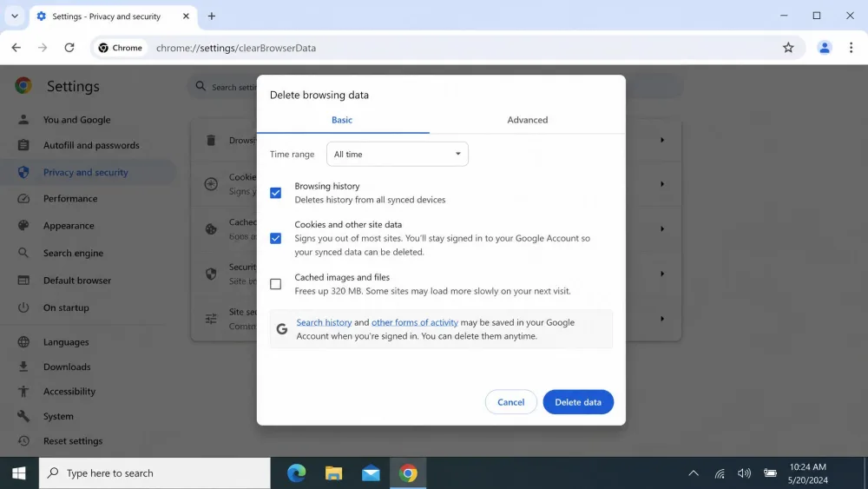
Task: Open File Explorer from taskbar
Action: coord(333,473)
